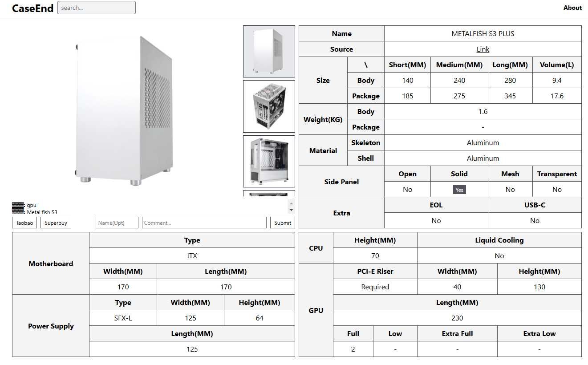Click the No value under Mesh
The height and width of the screenshot is (365, 588).
coord(510,189)
